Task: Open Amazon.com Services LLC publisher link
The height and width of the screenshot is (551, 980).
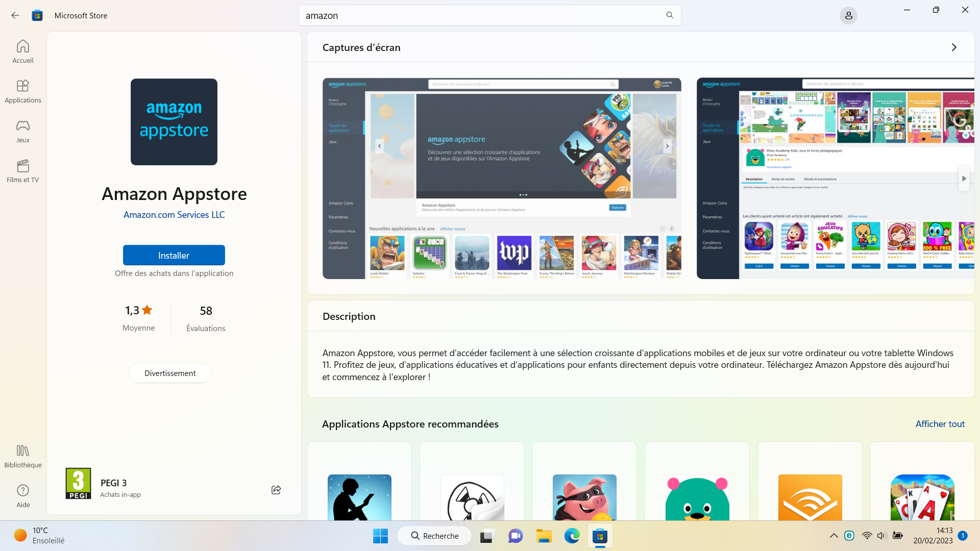Action: point(174,215)
